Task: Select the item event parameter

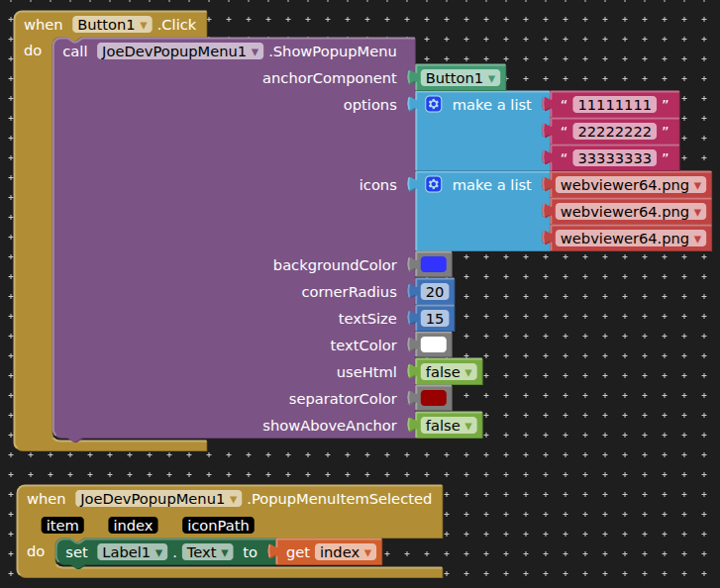Action: [x=62, y=526]
